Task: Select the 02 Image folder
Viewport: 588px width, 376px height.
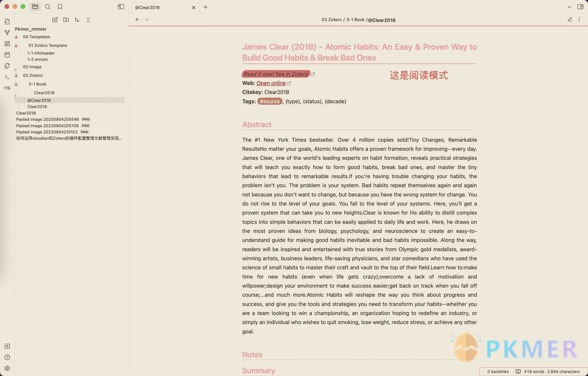Action: click(32, 67)
